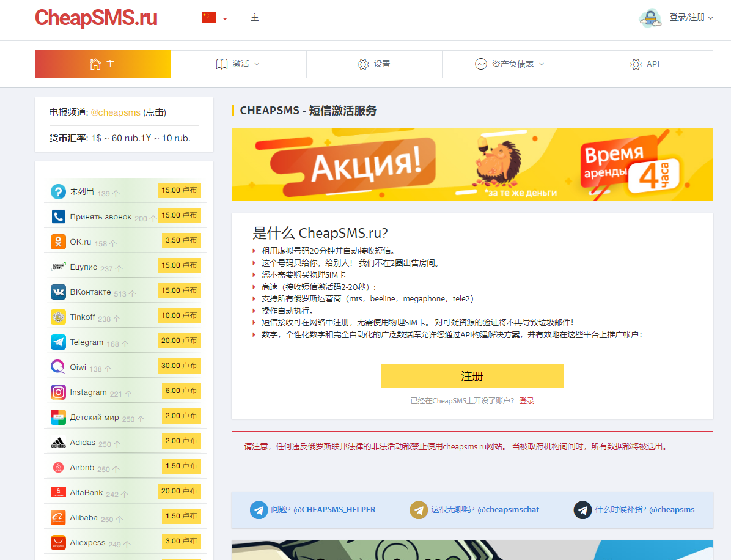Click the 20.00 price button for Telegram
This screenshot has width=731, height=560.
pos(179,341)
